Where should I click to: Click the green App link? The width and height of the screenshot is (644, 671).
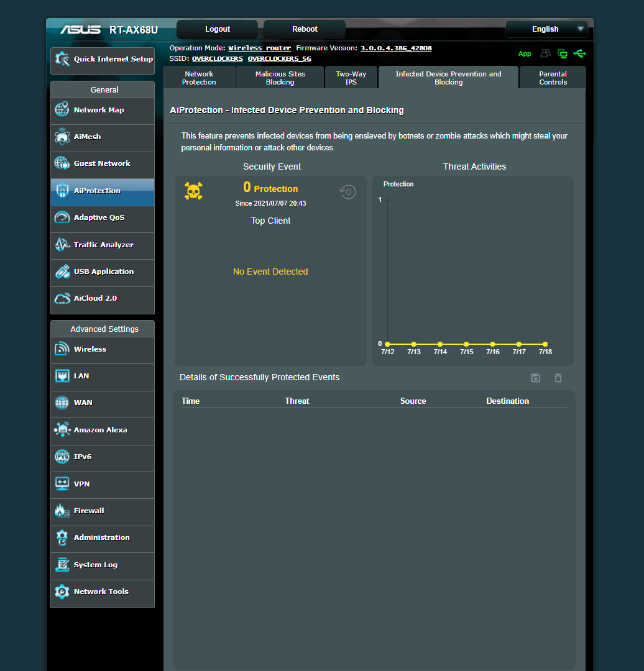point(525,53)
